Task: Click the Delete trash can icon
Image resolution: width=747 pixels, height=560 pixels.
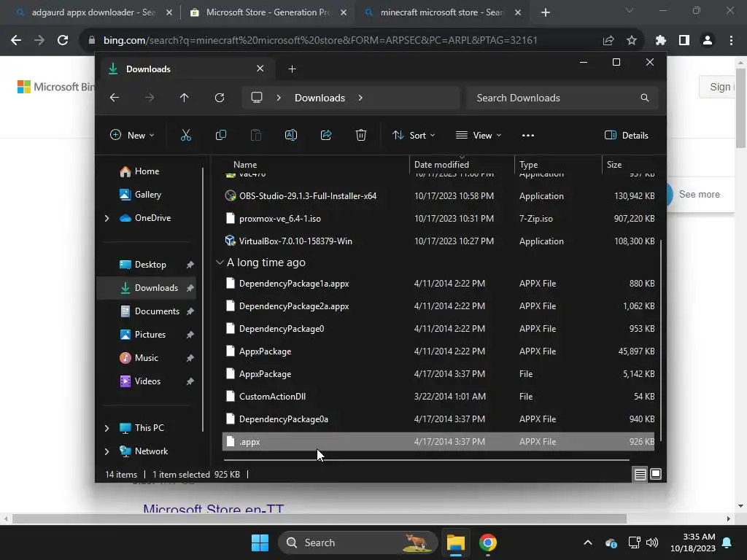Action: [361, 135]
